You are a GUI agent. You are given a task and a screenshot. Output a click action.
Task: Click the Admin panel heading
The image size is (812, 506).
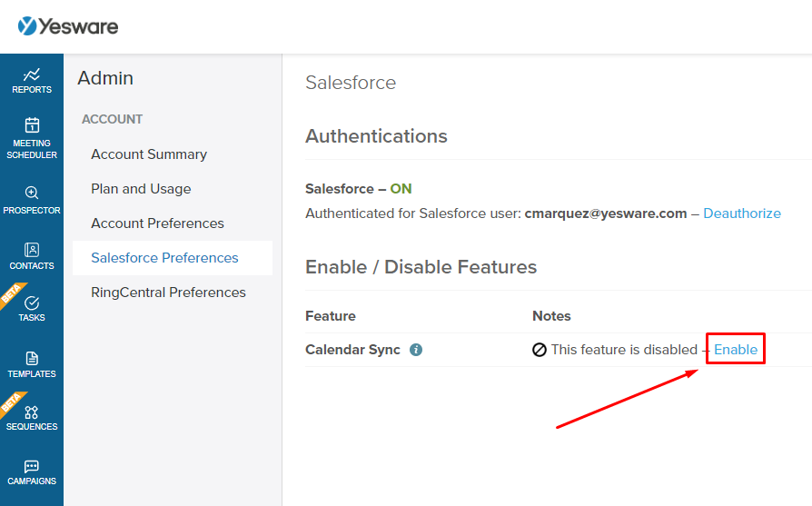click(105, 78)
